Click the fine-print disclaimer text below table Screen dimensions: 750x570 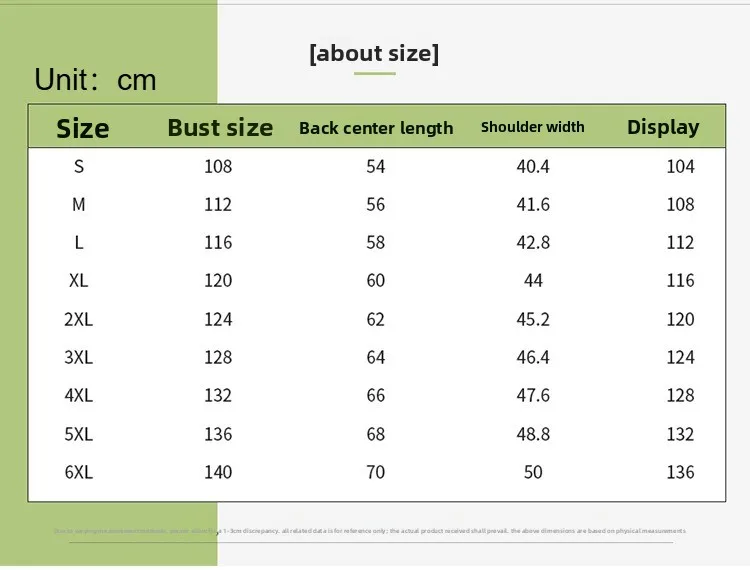[x=370, y=531]
